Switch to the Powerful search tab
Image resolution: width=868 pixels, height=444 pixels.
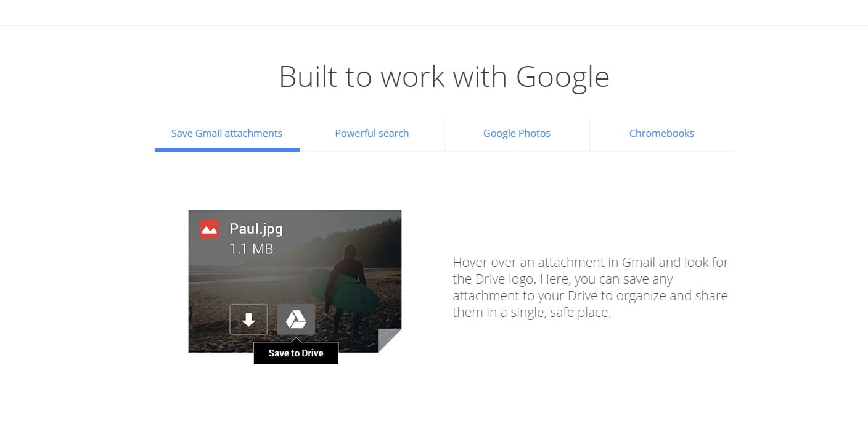372,133
